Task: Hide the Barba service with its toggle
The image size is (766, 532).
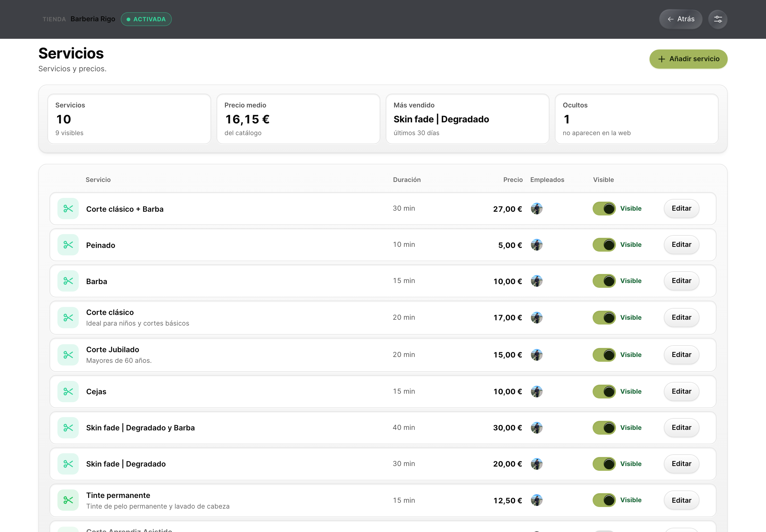Action: click(x=604, y=281)
